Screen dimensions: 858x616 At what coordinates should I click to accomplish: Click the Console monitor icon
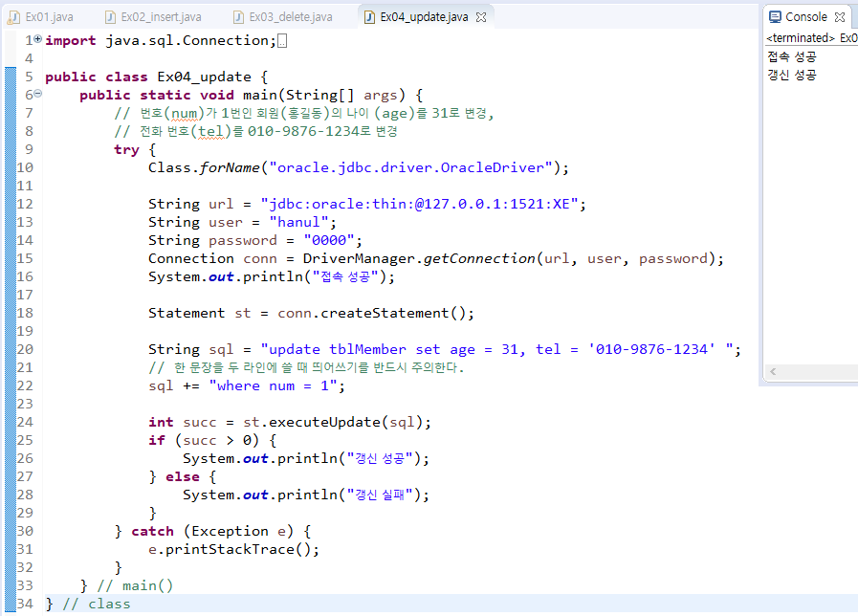[x=775, y=17]
